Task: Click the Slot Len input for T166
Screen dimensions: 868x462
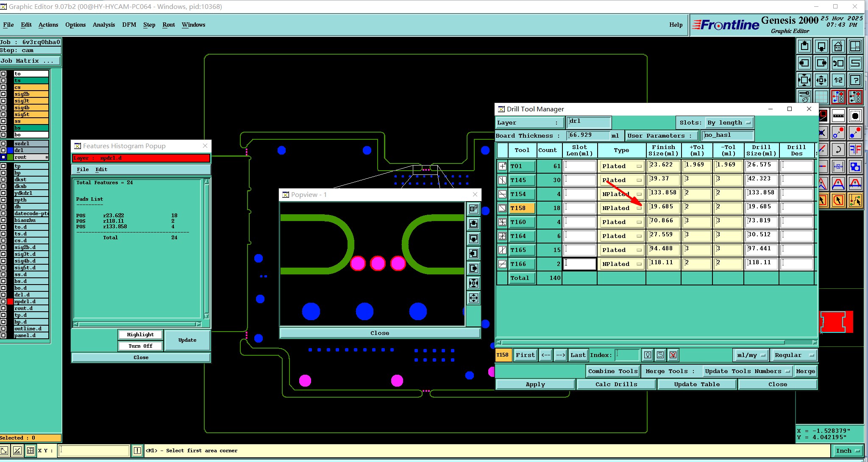Action: [x=579, y=264]
